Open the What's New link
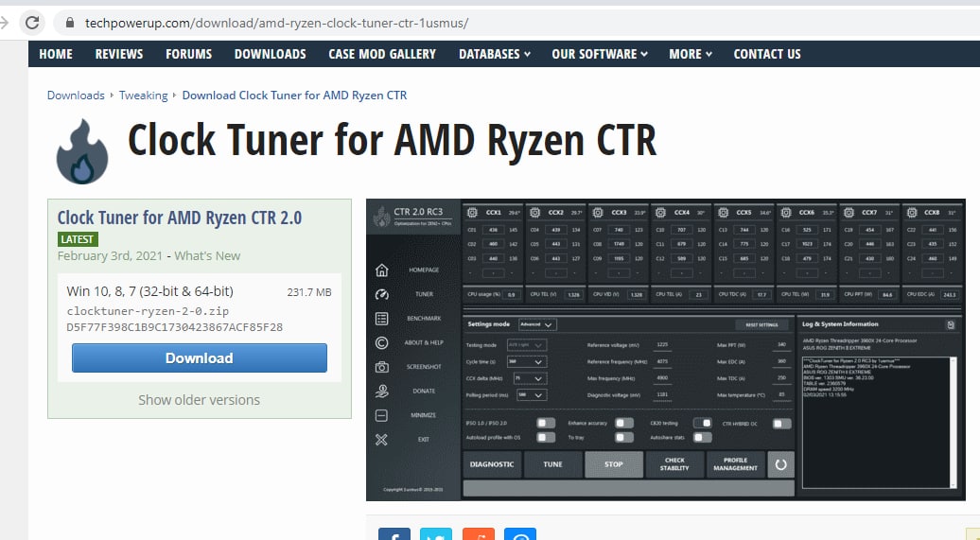This screenshot has width=980, height=540. (207, 256)
